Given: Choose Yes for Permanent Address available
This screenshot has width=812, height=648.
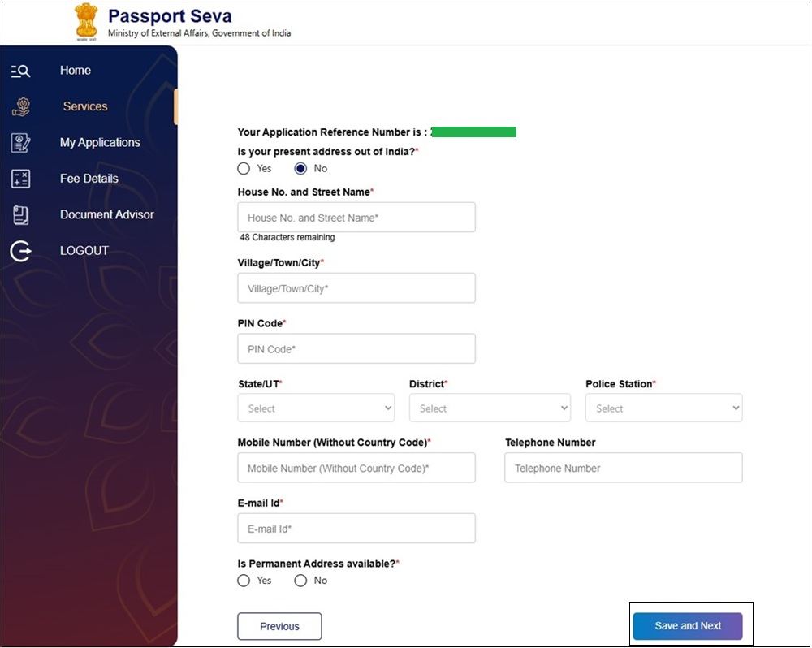Looking at the screenshot, I should tap(244, 581).
